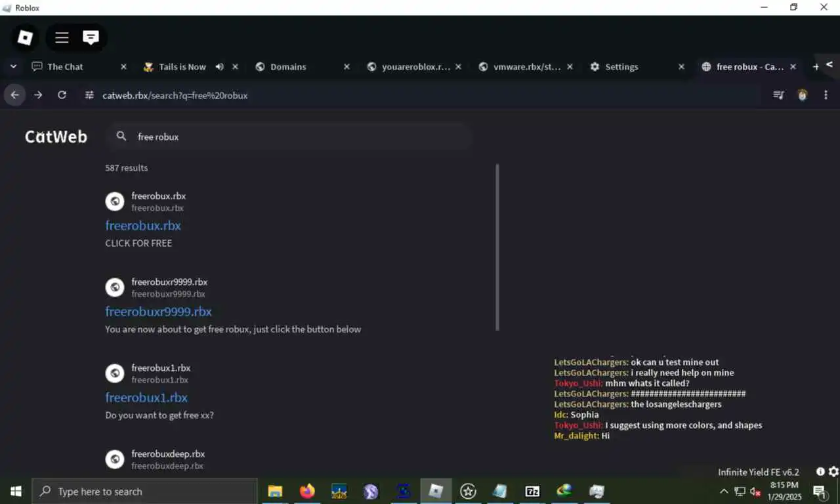The height and width of the screenshot is (504, 840).
Task: Open the Roblox hamburger menu
Action: (62, 37)
